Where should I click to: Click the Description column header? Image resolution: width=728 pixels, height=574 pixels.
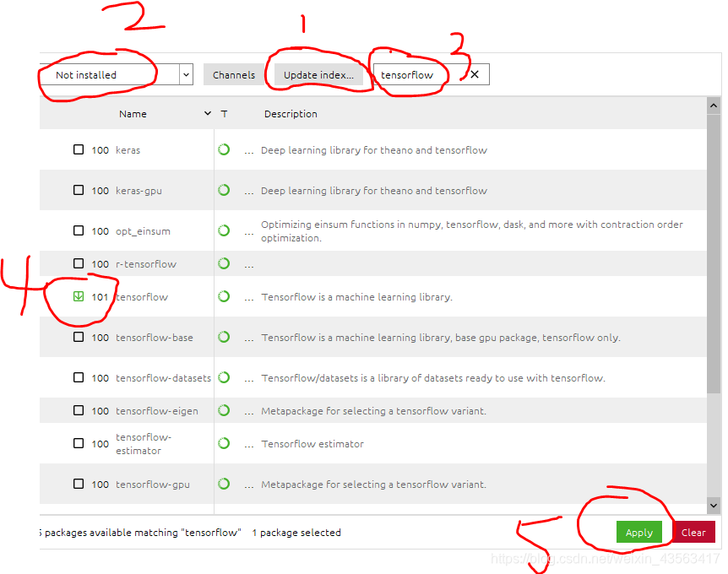291,114
